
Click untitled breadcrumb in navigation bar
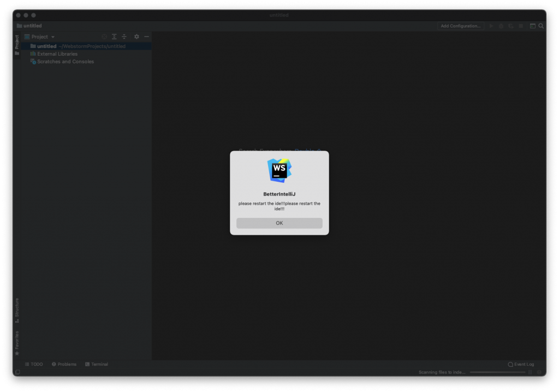click(x=32, y=26)
